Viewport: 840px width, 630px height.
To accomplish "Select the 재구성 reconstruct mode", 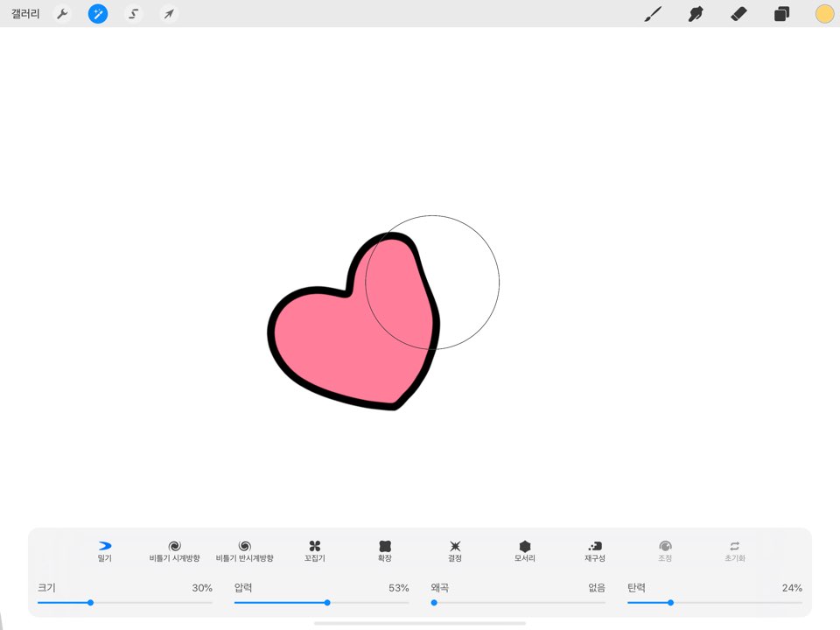I will click(595, 551).
